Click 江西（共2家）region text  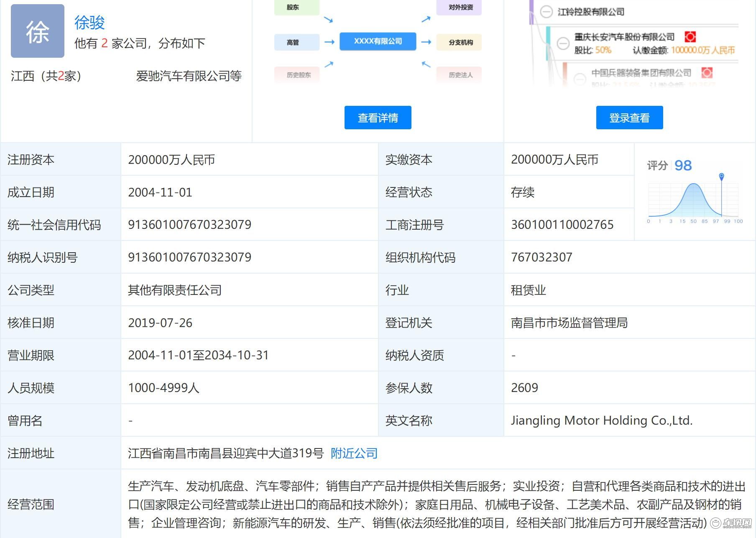coord(46,76)
